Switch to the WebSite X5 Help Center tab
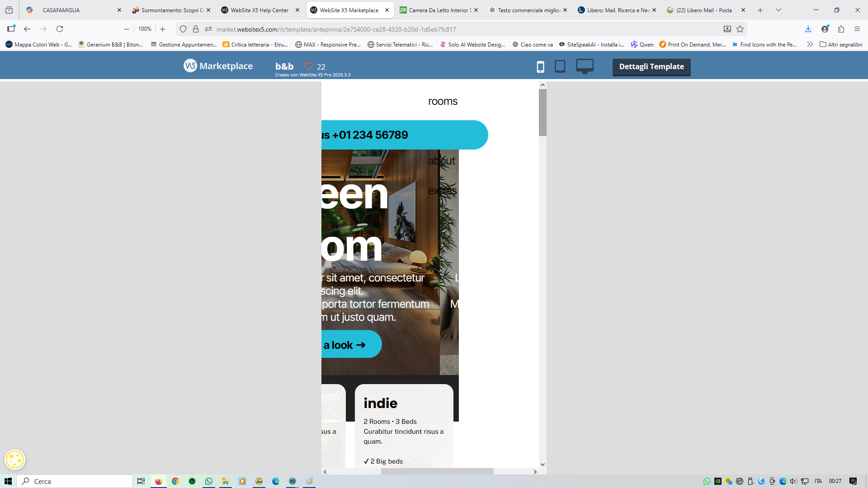 pos(259,10)
